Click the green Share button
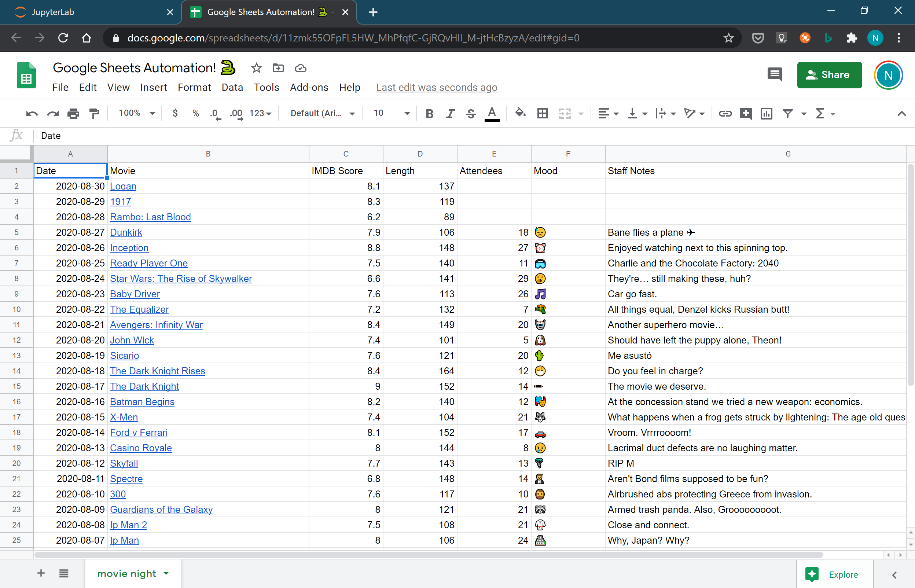The height and width of the screenshot is (588, 915). pos(829,75)
